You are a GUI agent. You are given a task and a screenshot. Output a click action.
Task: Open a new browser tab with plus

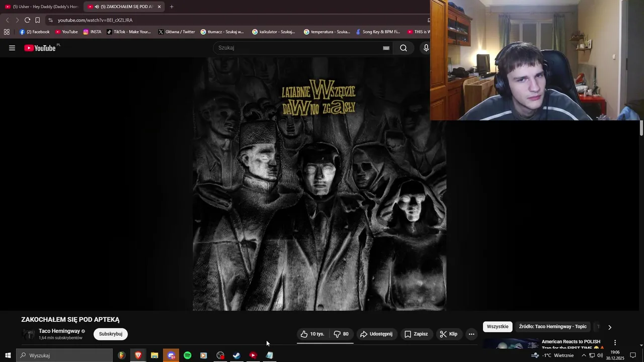pyautogui.click(x=172, y=7)
